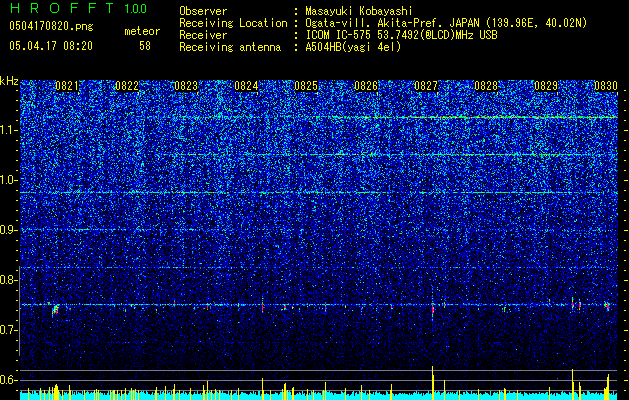
Task: Click the Observer label
Action: click(x=203, y=11)
